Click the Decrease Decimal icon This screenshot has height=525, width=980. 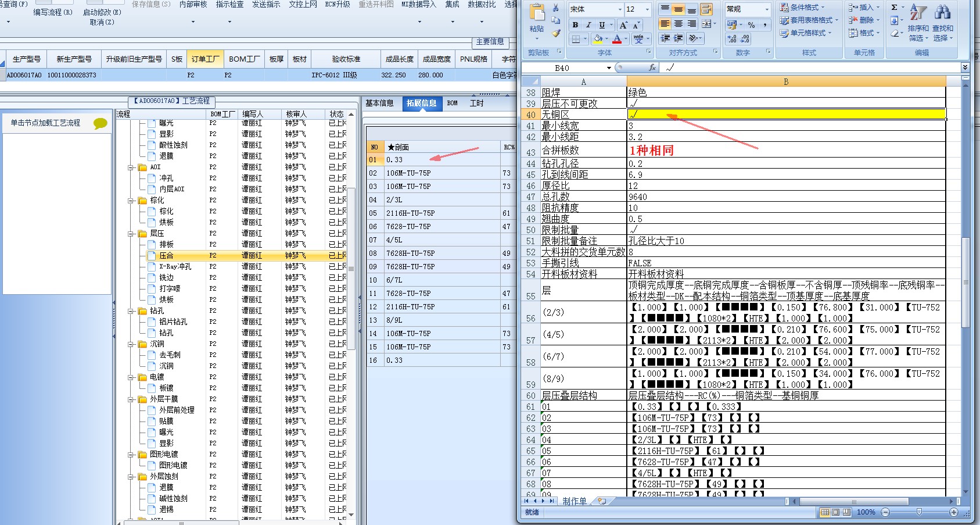point(745,39)
